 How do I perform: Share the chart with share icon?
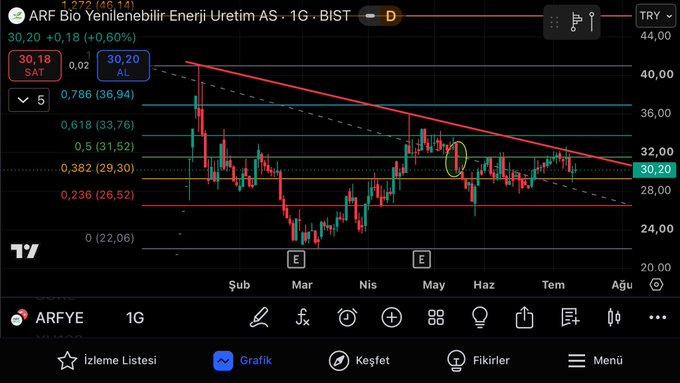pos(524,317)
